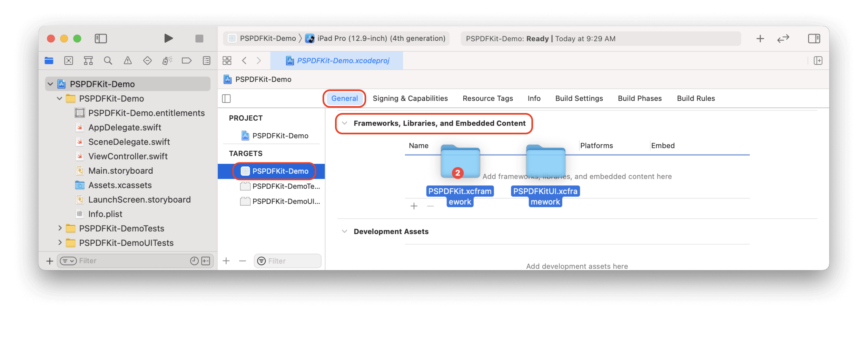
Task: Switch to the Build Settings tab
Action: pos(579,98)
